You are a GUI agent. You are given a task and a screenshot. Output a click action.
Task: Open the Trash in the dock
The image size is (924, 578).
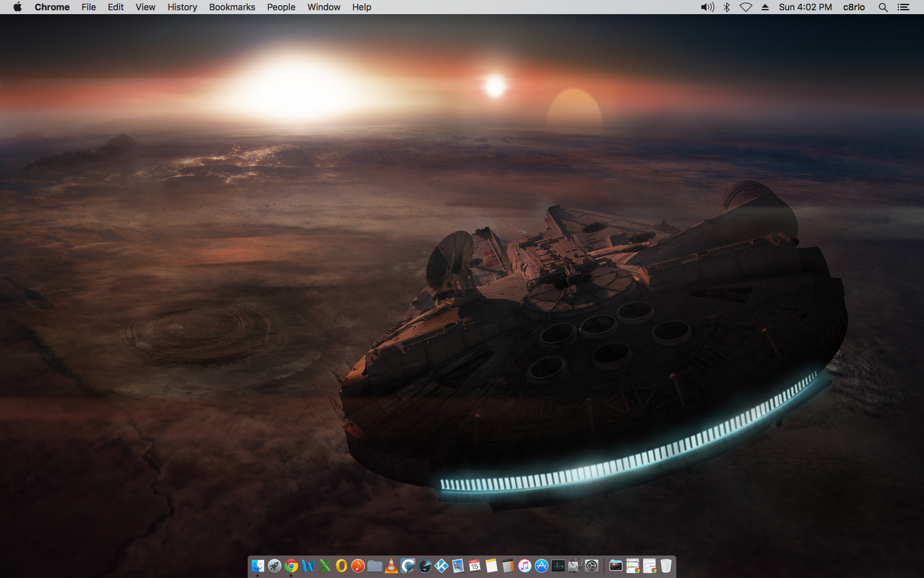(x=666, y=566)
